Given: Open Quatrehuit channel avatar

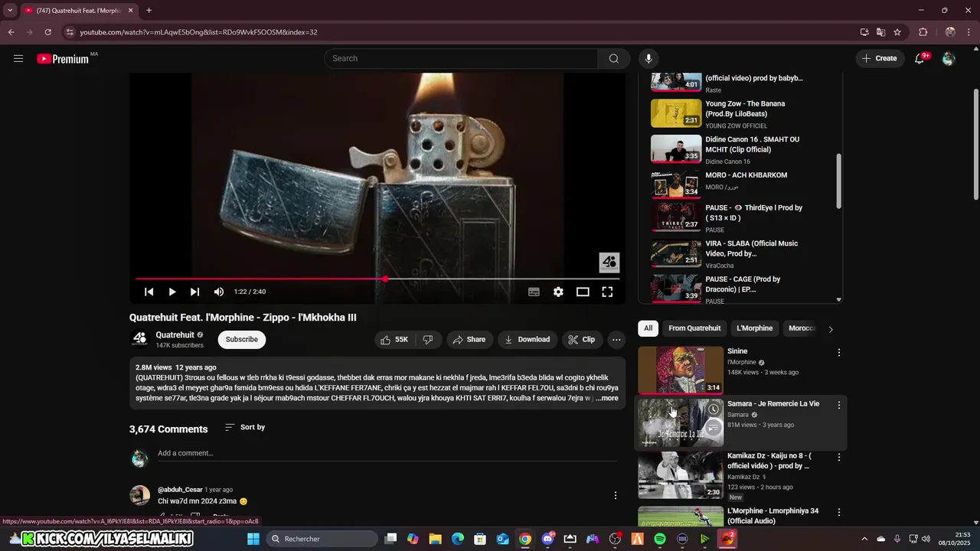Looking at the screenshot, I should tap(139, 339).
